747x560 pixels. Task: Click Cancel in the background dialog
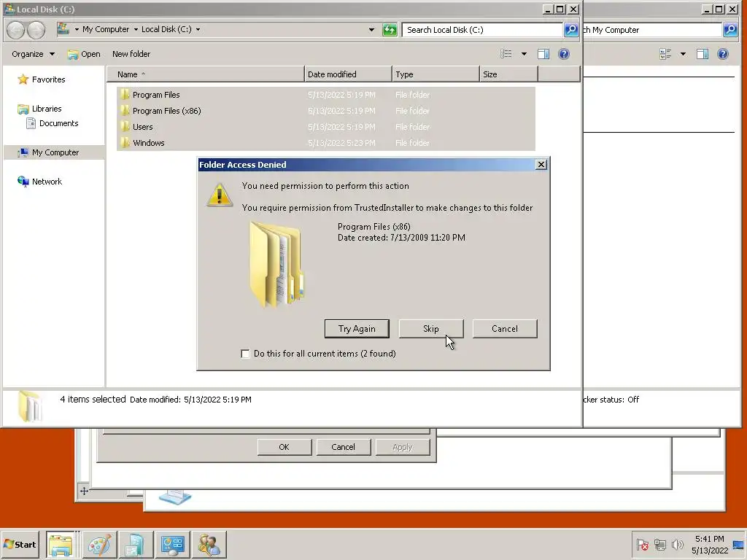pyautogui.click(x=343, y=447)
